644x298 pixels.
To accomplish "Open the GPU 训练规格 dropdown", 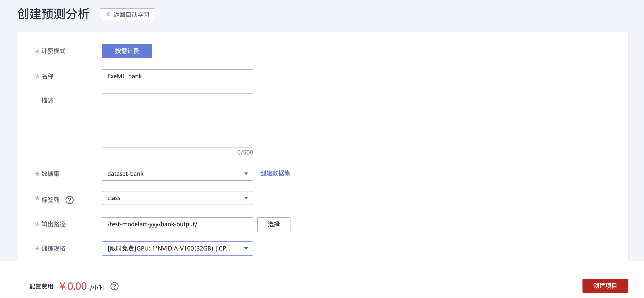I will click(174, 249).
